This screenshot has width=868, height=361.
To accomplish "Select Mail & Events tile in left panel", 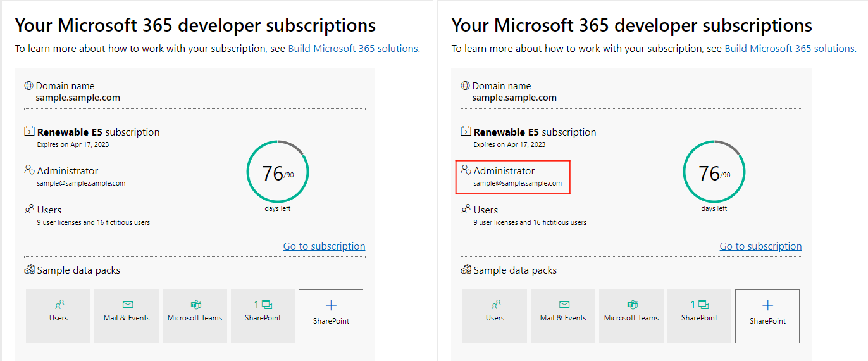I will tap(127, 316).
